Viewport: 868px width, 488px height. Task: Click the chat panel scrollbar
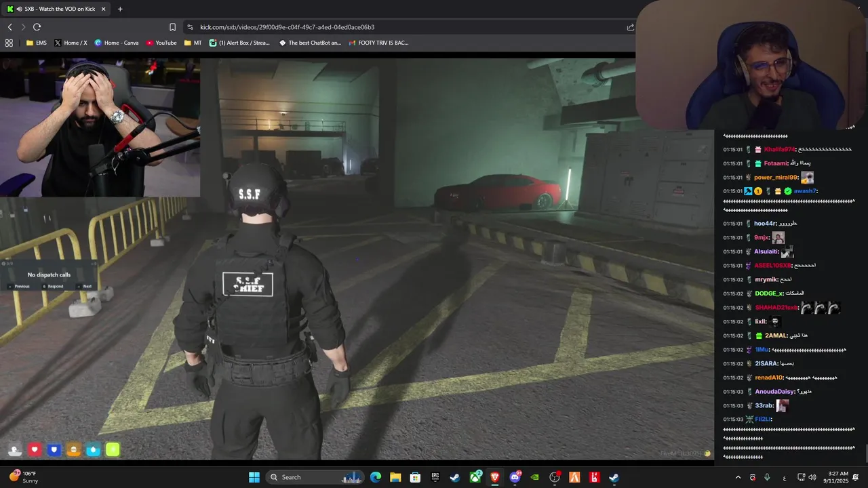(865, 453)
